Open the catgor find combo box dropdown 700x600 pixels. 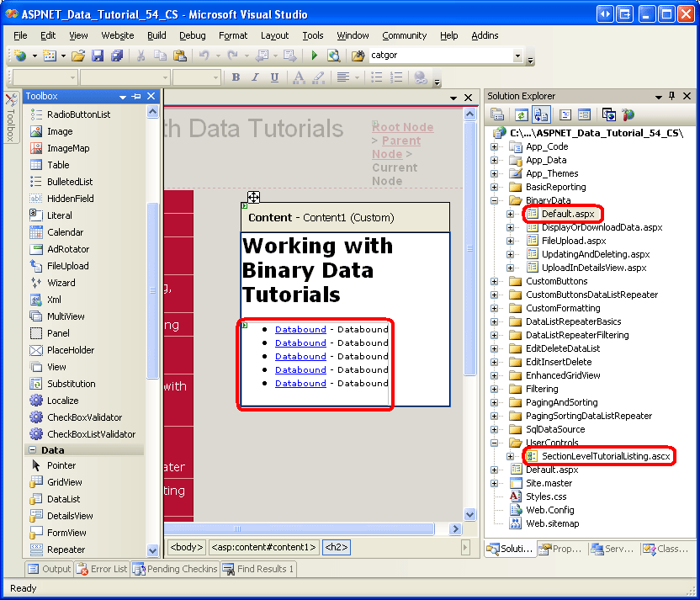pos(517,56)
